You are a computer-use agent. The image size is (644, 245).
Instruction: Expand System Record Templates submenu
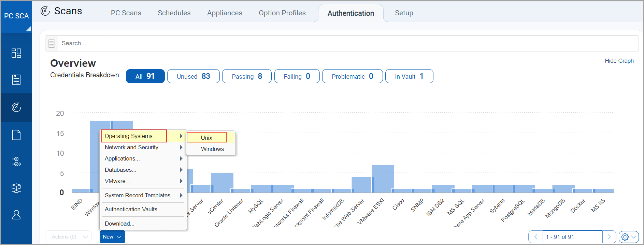click(x=143, y=195)
